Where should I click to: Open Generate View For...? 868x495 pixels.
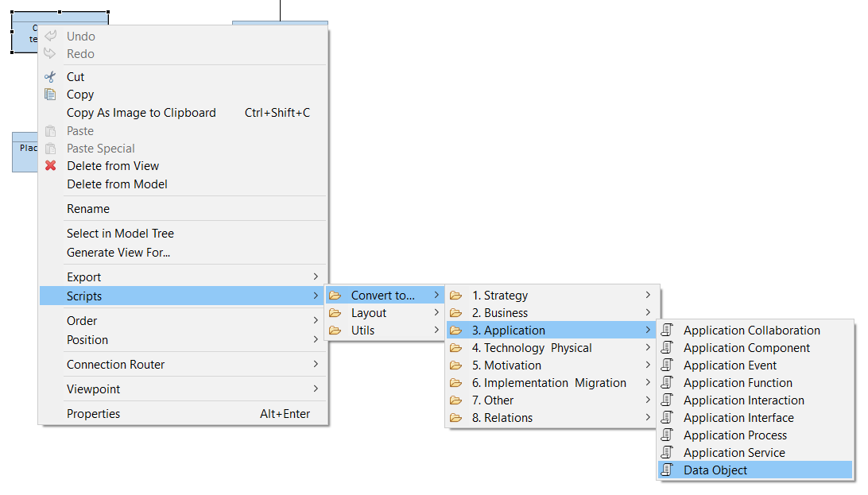[184, 253]
